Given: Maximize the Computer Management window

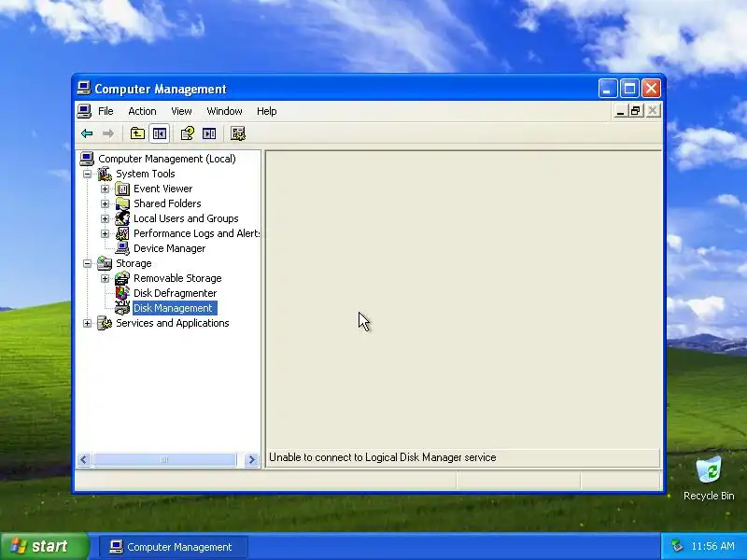Looking at the screenshot, I should [x=629, y=89].
